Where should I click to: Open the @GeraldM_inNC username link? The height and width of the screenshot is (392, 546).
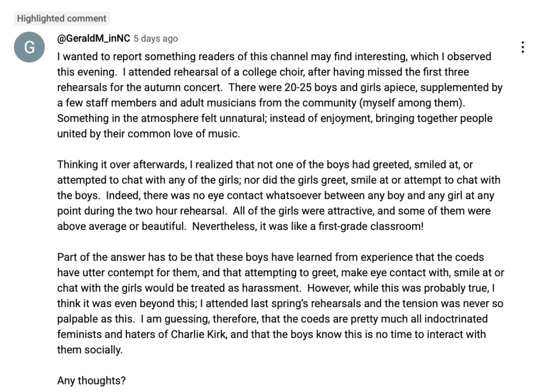93,38
